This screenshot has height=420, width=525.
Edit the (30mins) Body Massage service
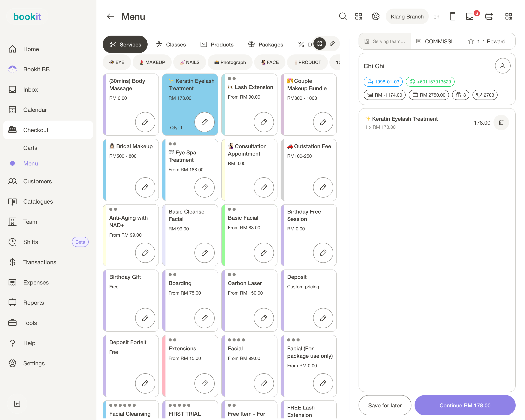click(145, 122)
